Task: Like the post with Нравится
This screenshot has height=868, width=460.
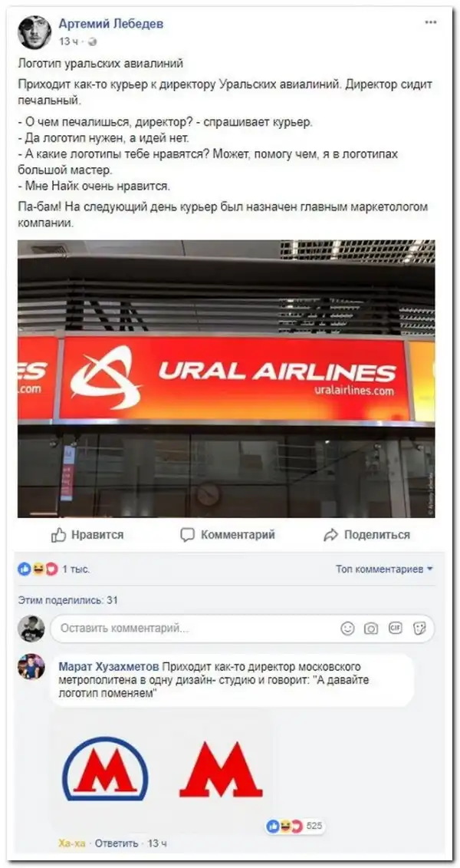Action: [x=87, y=535]
